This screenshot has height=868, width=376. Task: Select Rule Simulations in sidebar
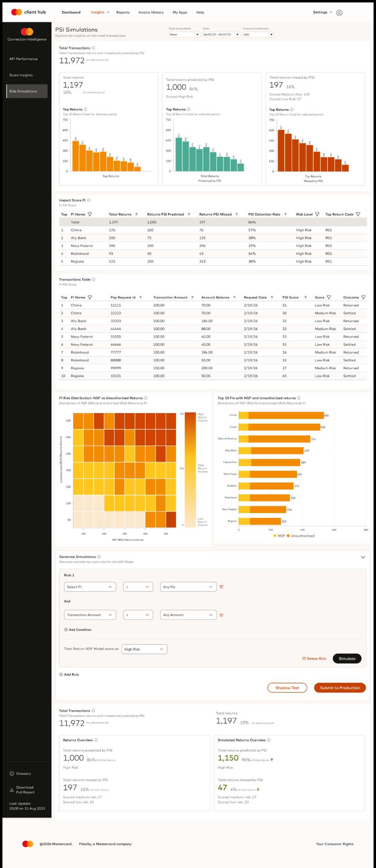tap(27, 91)
